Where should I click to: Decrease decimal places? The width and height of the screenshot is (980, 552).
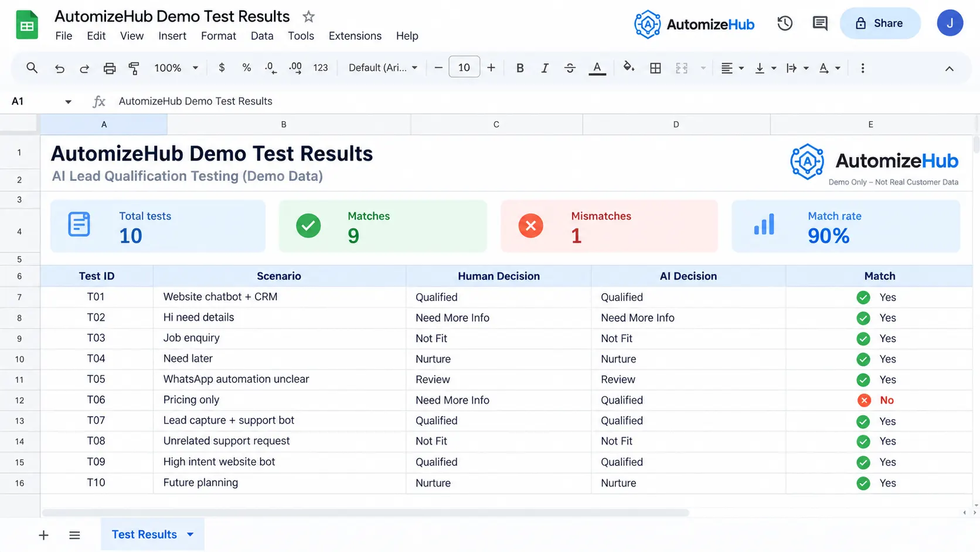[270, 68]
